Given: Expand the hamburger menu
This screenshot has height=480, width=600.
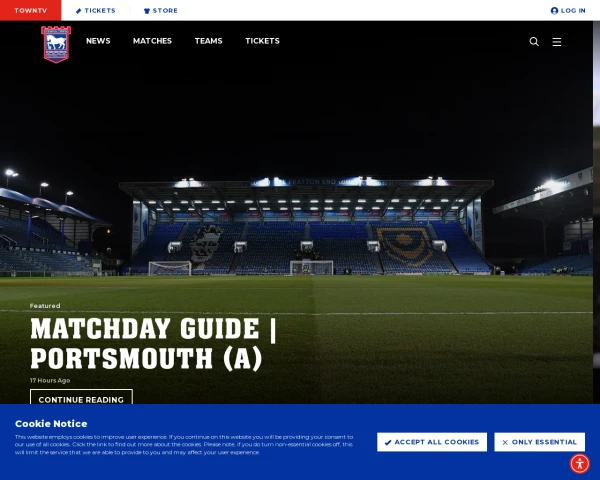Looking at the screenshot, I should [x=557, y=42].
